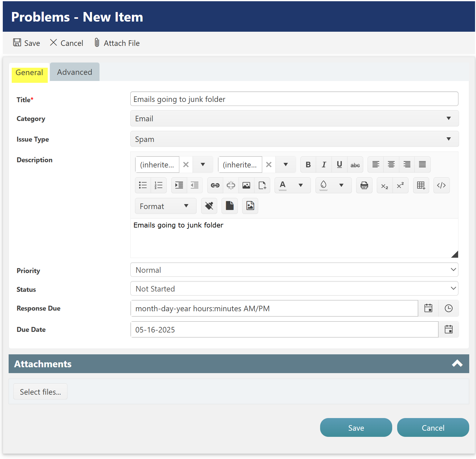Screen dimensions: 476x459
Task: Open the Response Due time picker
Action: [x=449, y=308]
